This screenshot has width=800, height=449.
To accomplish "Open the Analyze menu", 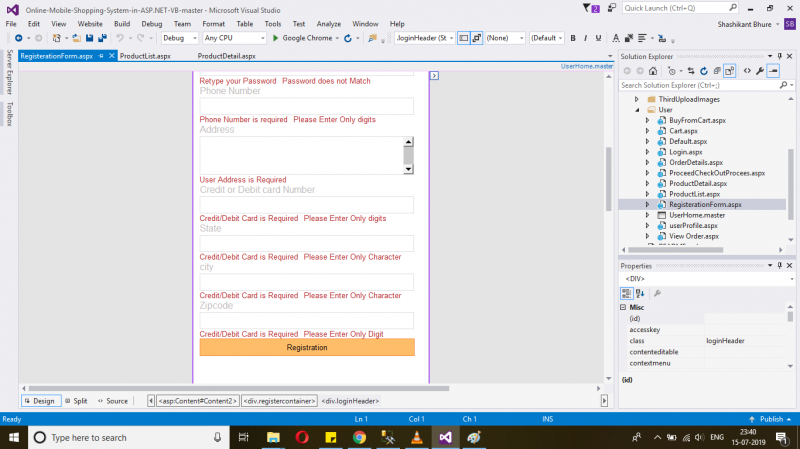I will (329, 24).
